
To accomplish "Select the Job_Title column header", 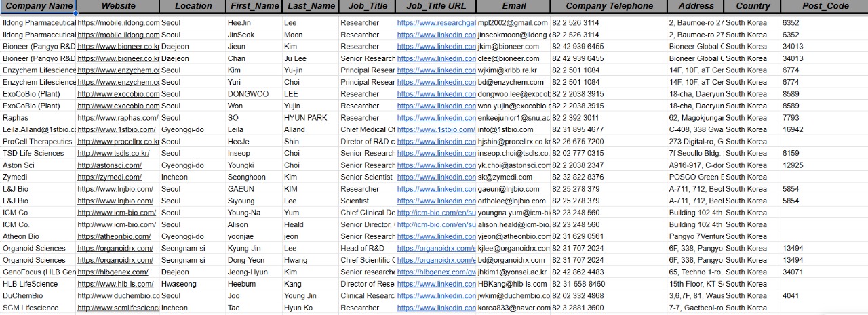I will [368, 6].
